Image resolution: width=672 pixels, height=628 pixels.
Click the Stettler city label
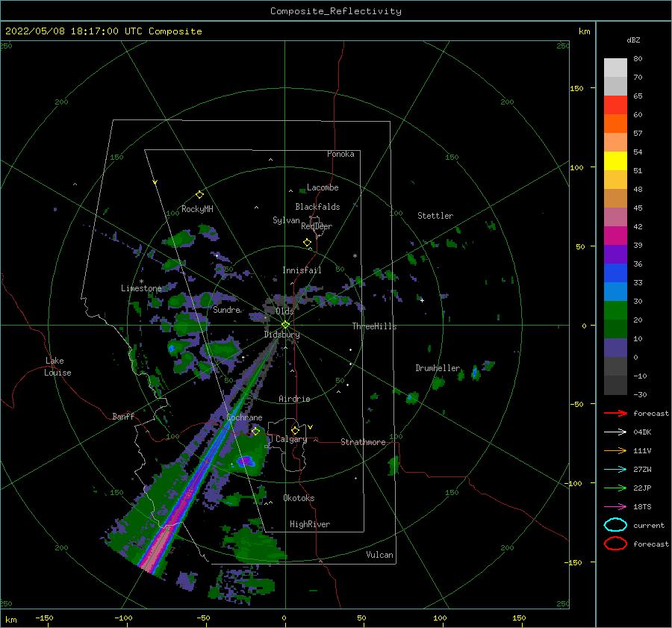pyautogui.click(x=435, y=216)
